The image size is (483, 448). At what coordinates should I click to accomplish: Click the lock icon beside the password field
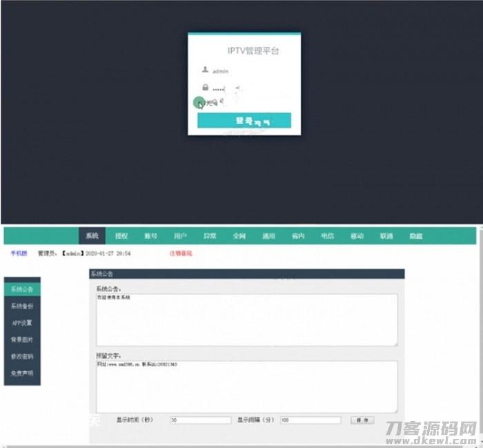coord(205,88)
